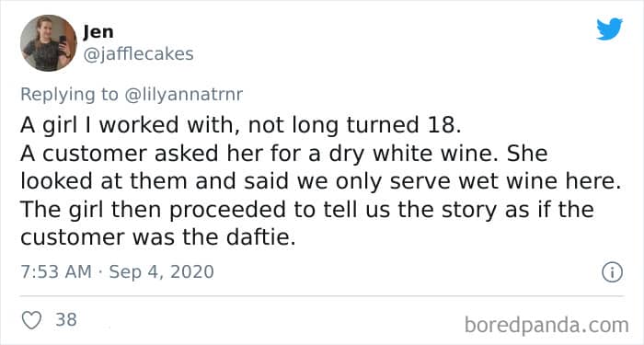Open the 7:53 AM timestamp
The height and width of the screenshot is (345, 644).
(x=56, y=272)
